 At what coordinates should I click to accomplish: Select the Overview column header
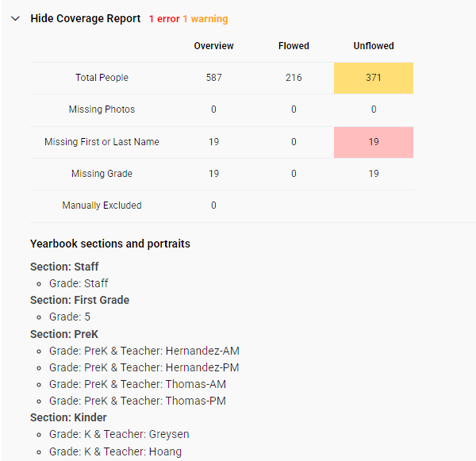tap(213, 46)
